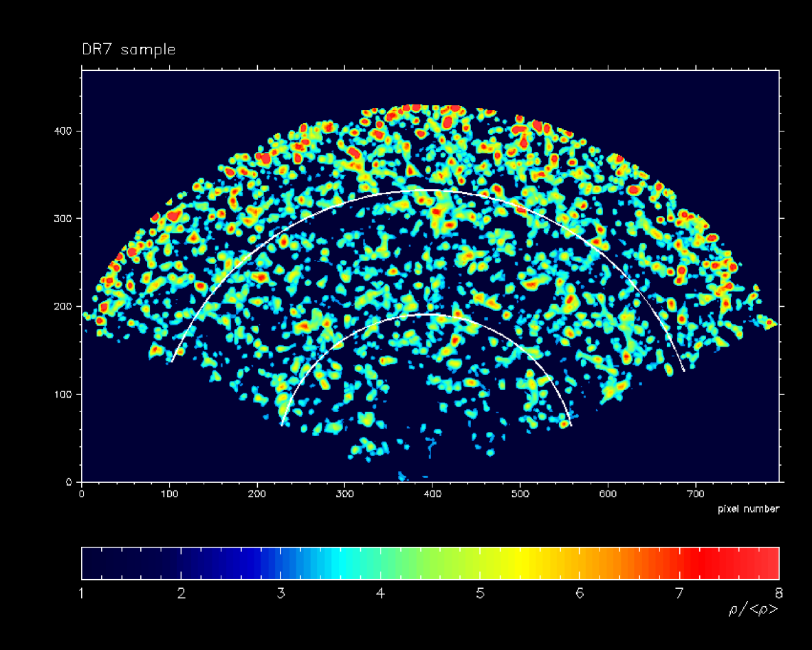
Task: Click colorbar tick label 8
Action: [778, 593]
